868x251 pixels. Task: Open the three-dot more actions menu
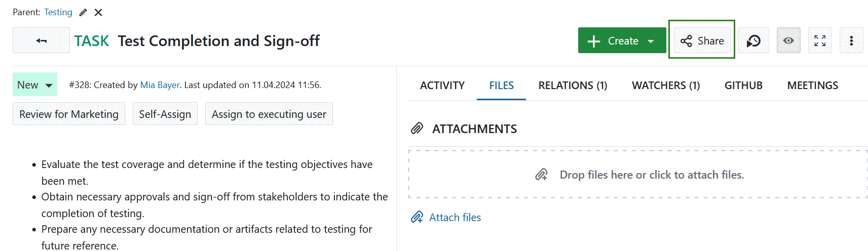(x=851, y=40)
